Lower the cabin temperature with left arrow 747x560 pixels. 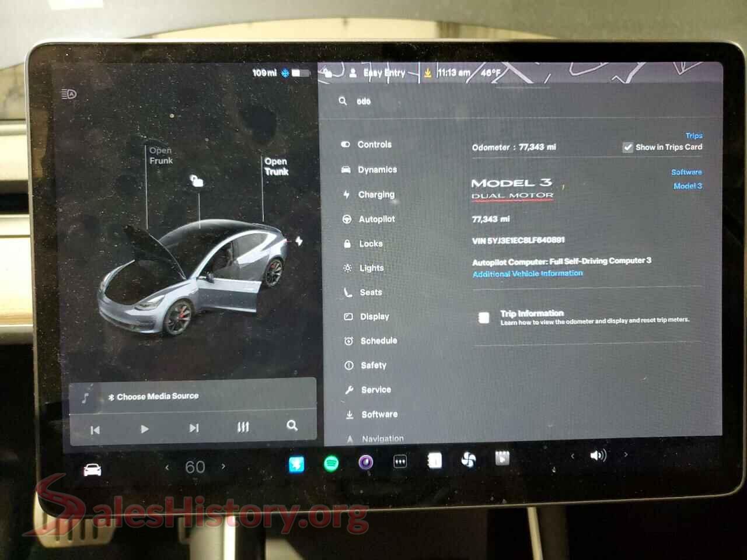(x=167, y=467)
